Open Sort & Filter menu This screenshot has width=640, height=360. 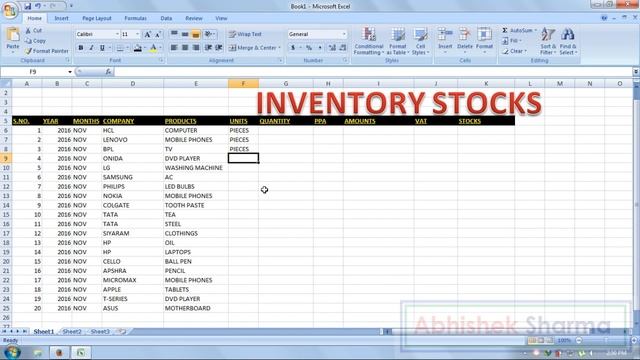[548, 41]
